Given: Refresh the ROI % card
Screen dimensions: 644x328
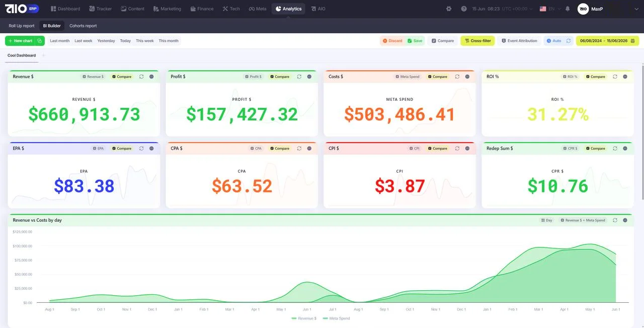Looking at the screenshot, I should tap(615, 77).
